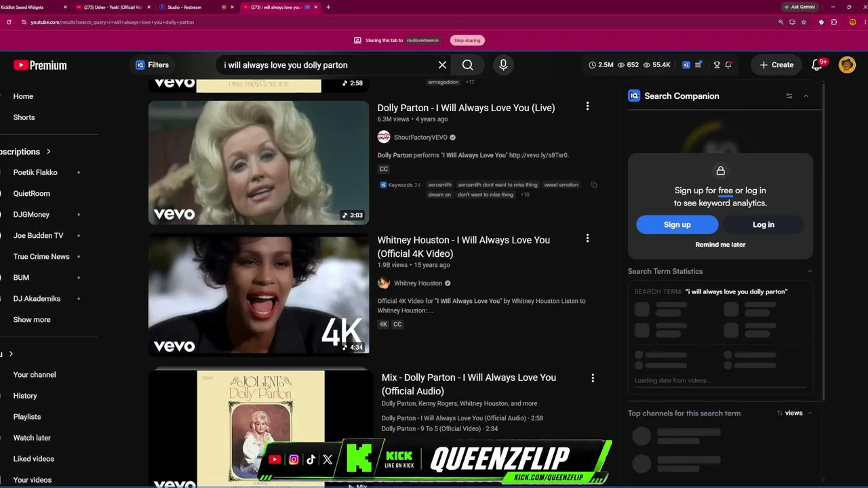Open the vidIQ icon in the masthead
868x488 pixels.
pos(686,65)
